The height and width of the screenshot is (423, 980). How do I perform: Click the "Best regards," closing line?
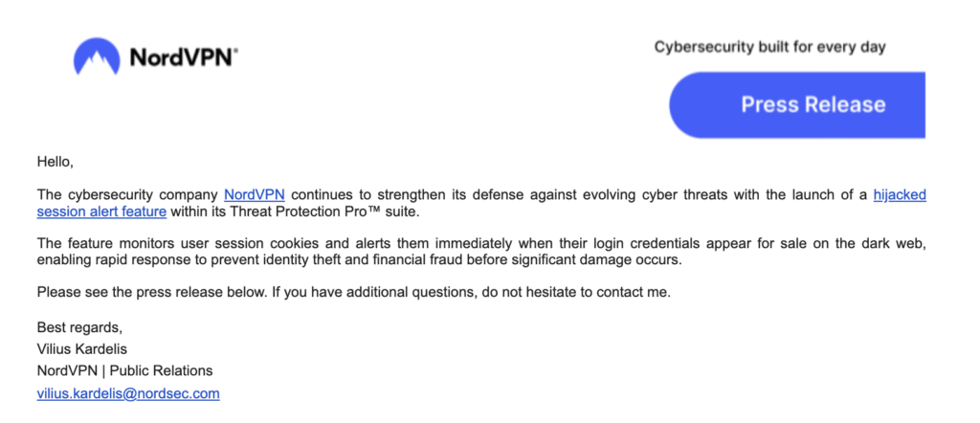79,327
